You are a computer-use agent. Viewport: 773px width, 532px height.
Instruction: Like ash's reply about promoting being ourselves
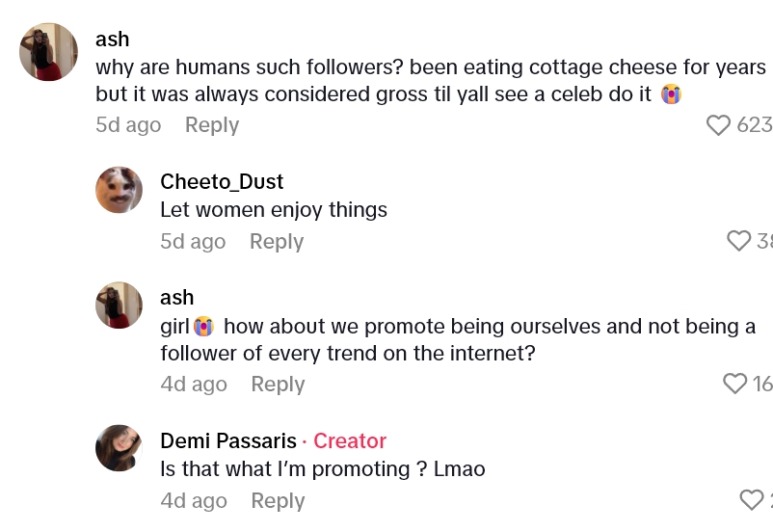735,384
